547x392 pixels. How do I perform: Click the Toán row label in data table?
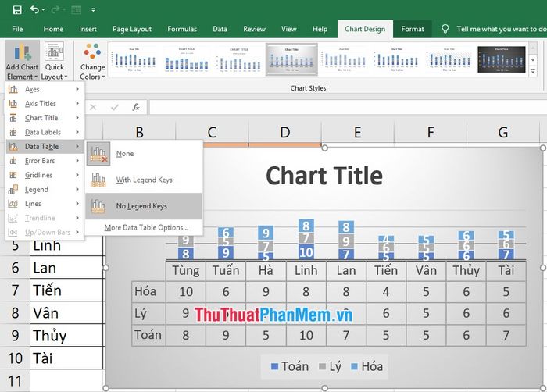pos(148,335)
